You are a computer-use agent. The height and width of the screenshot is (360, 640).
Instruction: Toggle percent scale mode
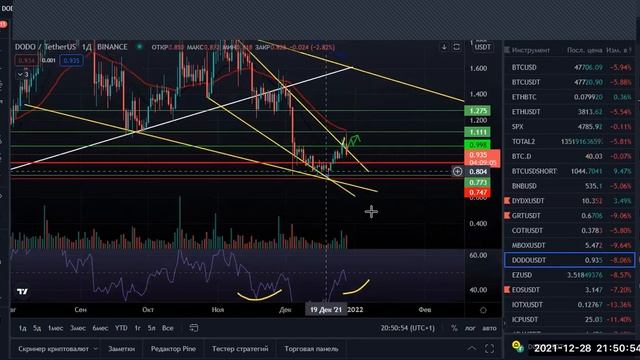[x=454, y=328]
